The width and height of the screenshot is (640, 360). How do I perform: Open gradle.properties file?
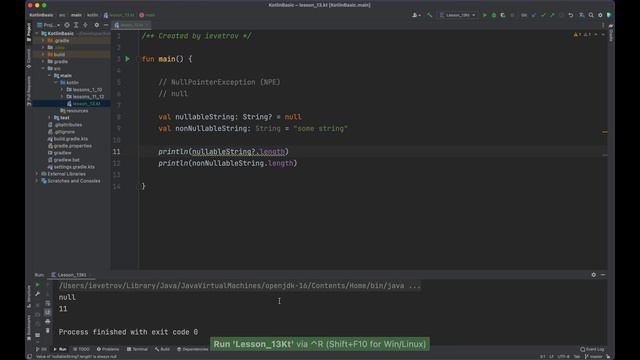(69, 146)
